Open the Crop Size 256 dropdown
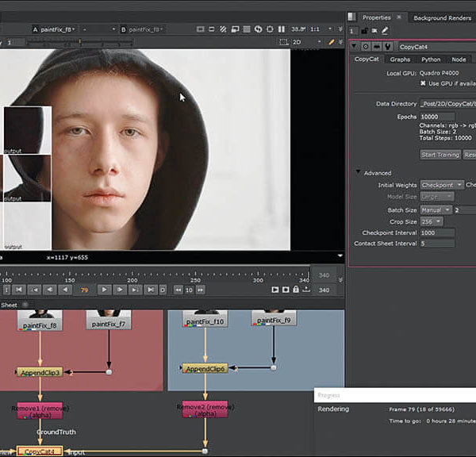 (431, 221)
